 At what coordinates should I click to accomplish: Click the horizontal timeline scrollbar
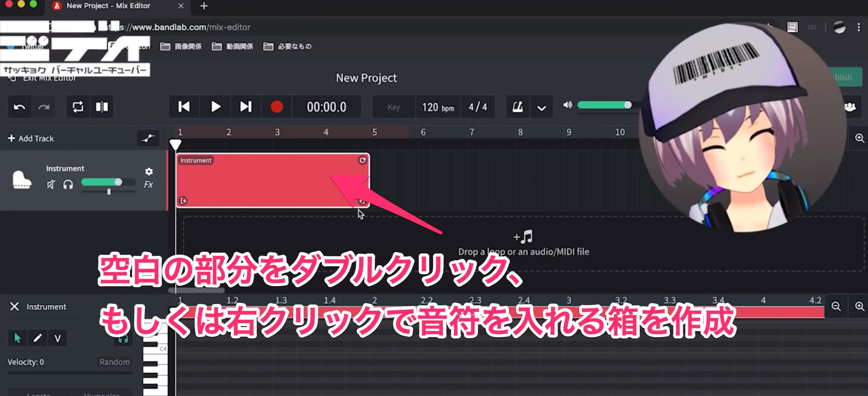(196, 290)
